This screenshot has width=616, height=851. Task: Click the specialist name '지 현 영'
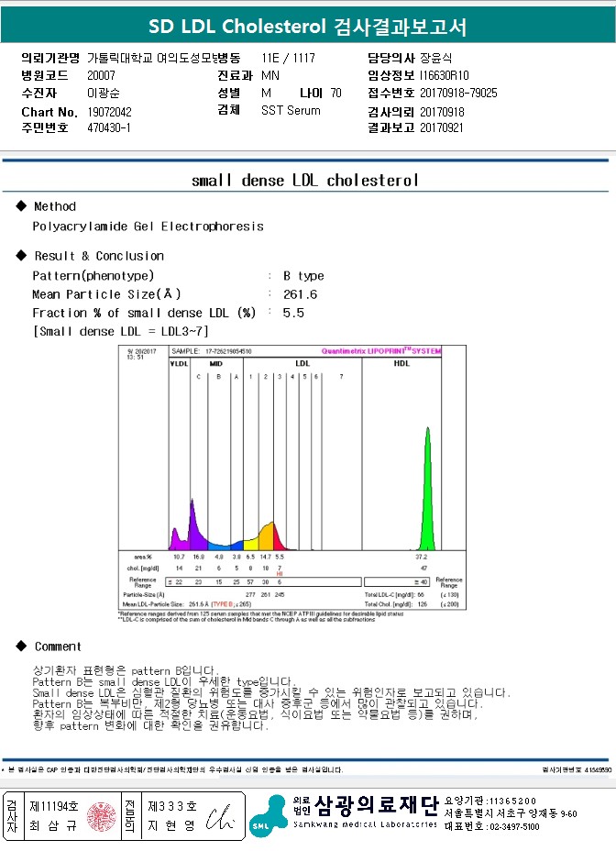click(x=171, y=826)
